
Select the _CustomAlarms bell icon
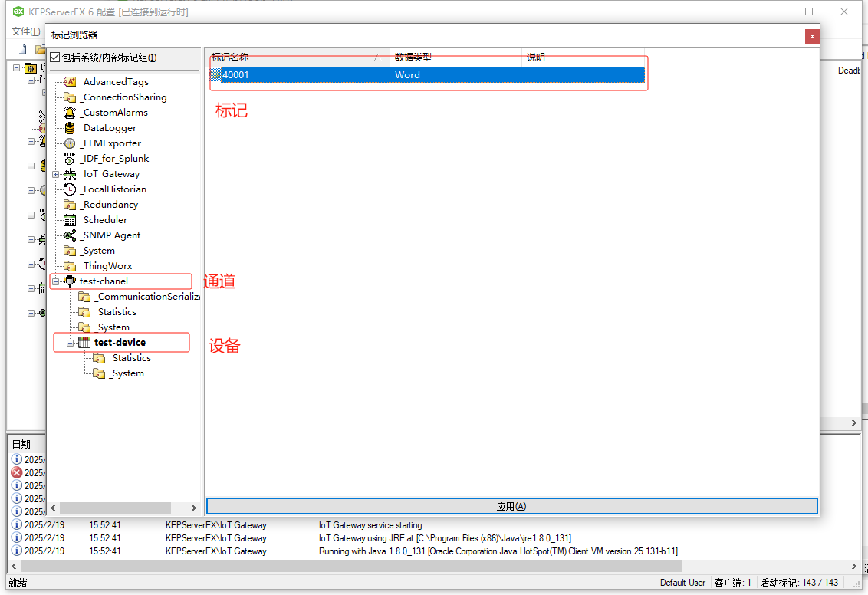(x=70, y=113)
